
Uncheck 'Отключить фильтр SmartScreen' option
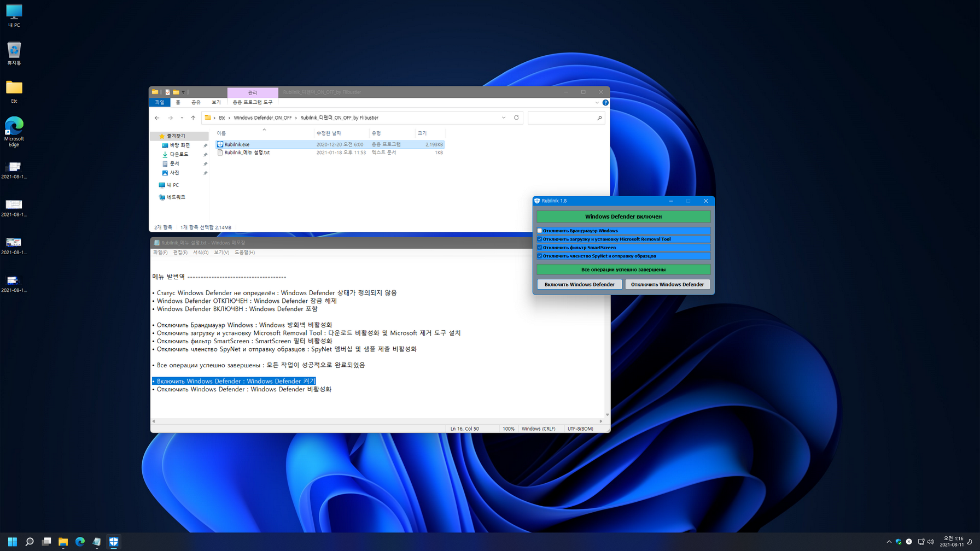click(539, 248)
